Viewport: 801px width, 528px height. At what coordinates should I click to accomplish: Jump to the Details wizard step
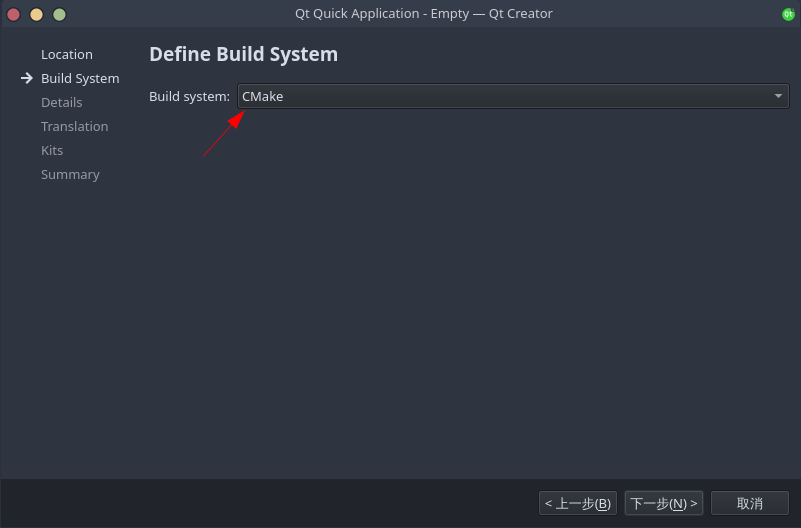click(x=61, y=102)
